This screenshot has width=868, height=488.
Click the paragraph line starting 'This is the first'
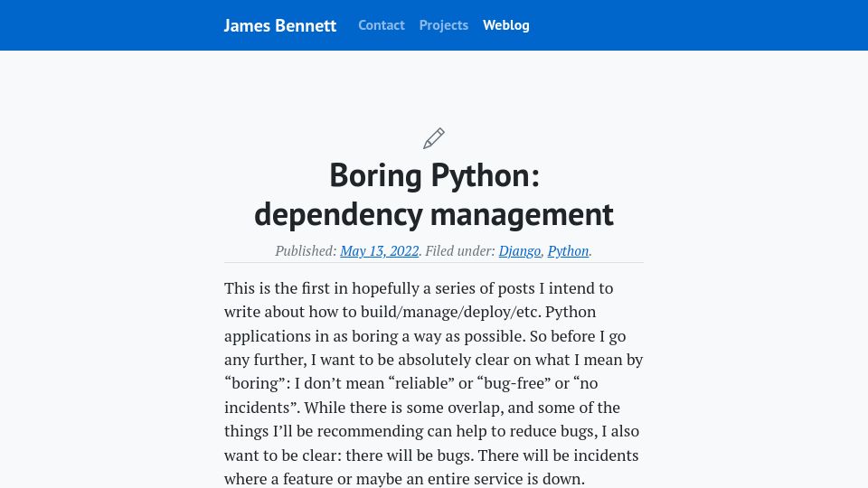[x=419, y=288]
